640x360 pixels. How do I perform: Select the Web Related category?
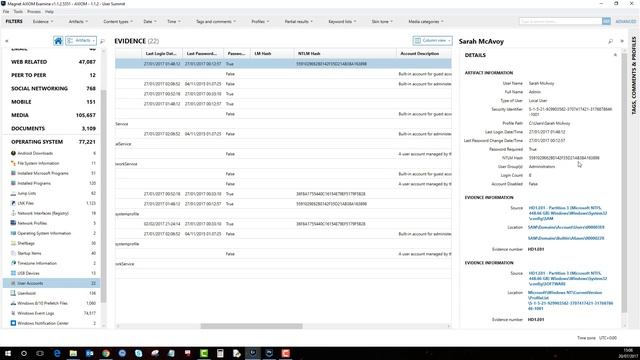[53, 62]
